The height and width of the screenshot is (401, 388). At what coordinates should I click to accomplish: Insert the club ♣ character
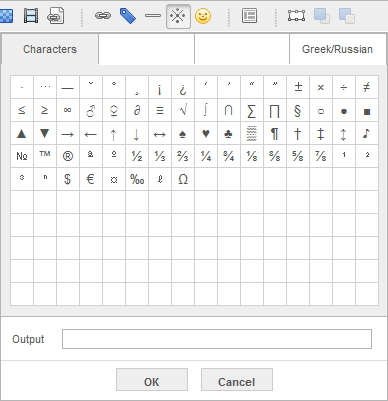tap(229, 133)
